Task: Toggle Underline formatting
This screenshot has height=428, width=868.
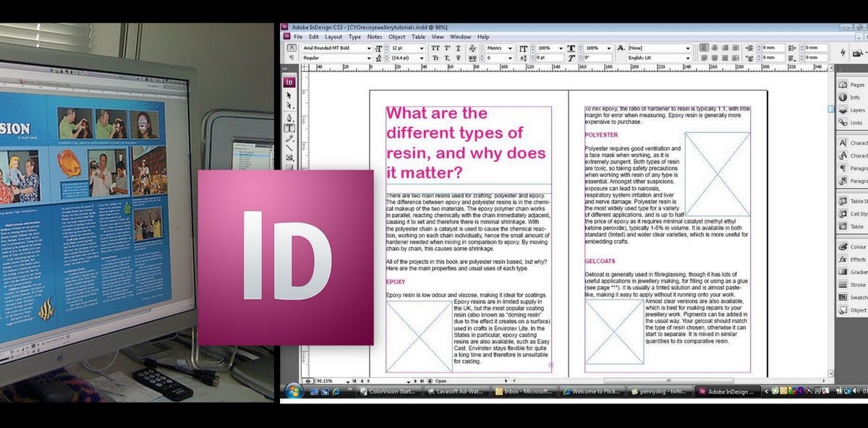Action: coord(458,48)
